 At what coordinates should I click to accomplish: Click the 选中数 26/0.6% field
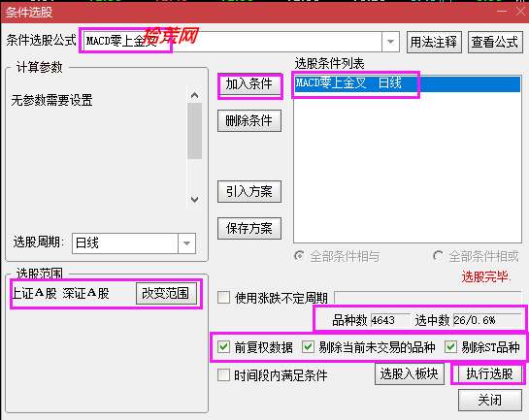487,320
